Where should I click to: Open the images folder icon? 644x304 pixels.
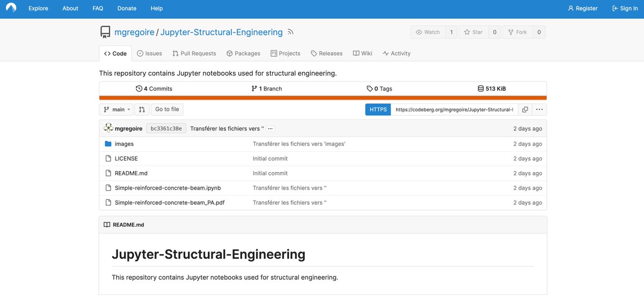(108, 144)
